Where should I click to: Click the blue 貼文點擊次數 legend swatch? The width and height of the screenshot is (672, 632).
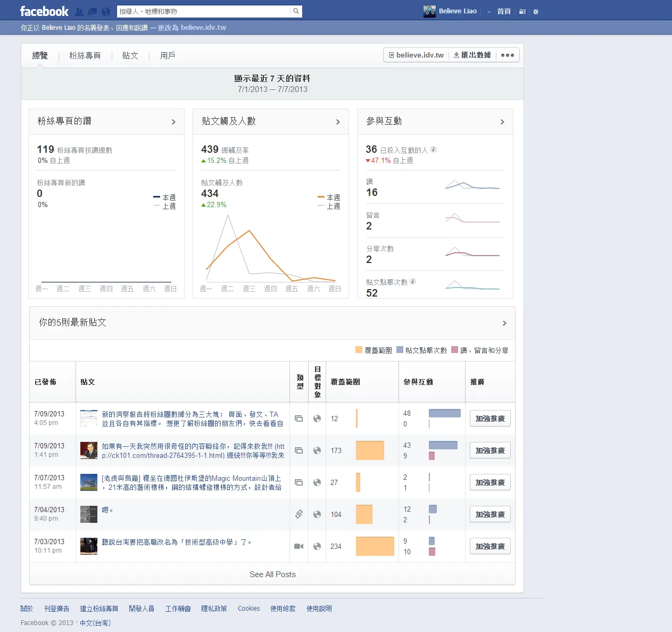[x=400, y=350]
